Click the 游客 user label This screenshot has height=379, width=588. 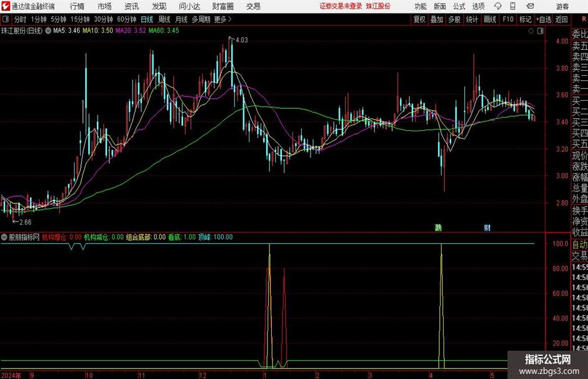[x=562, y=6]
